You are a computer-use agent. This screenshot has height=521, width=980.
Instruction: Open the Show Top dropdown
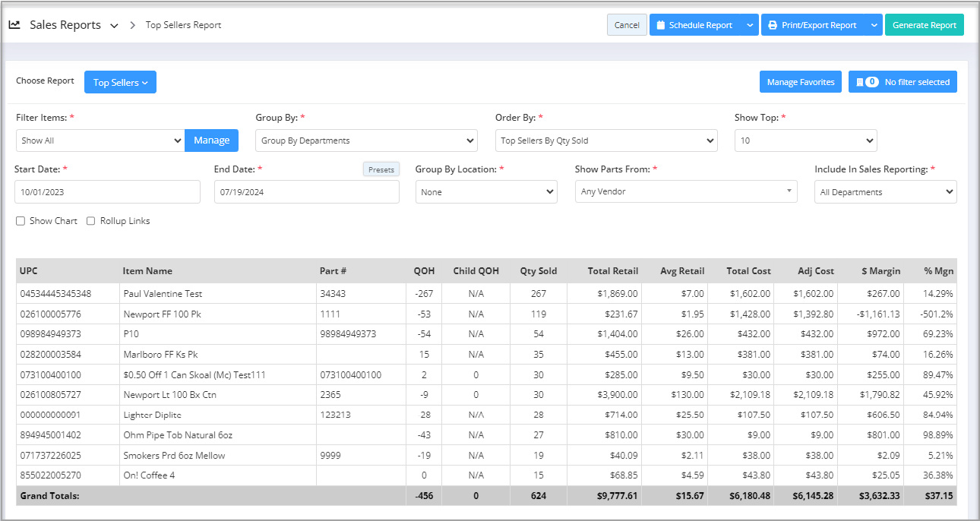[806, 141]
